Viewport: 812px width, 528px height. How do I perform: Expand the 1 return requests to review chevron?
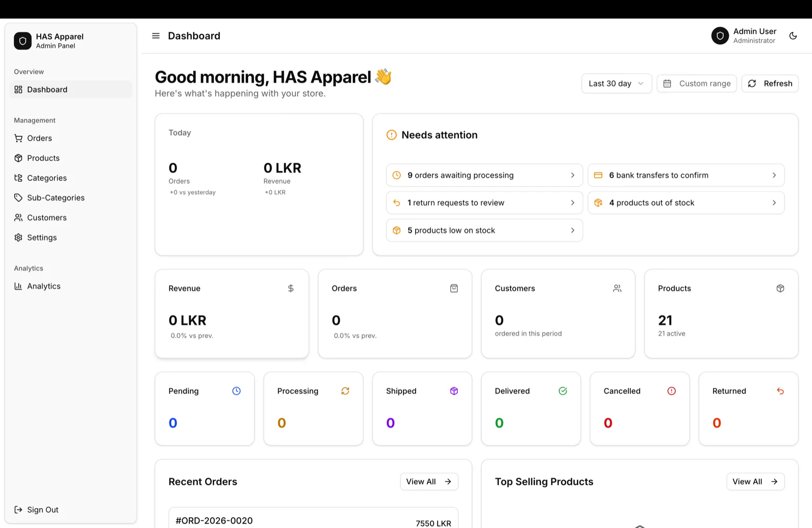click(572, 203)
